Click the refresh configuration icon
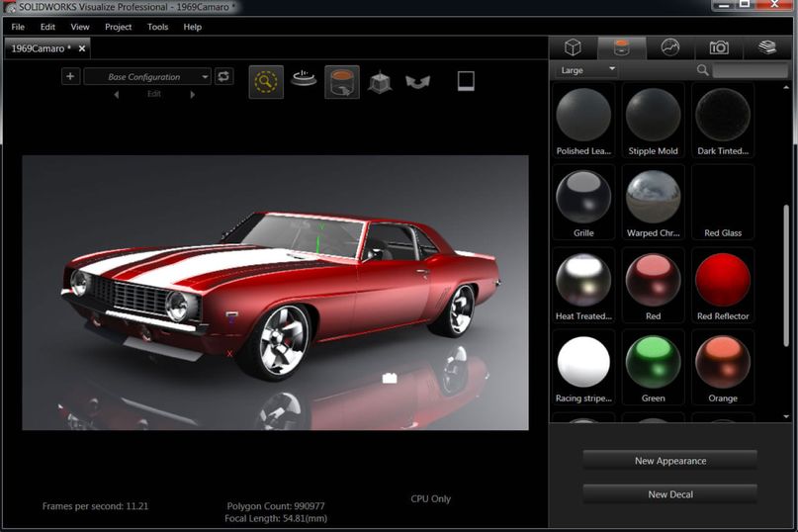The width and height of the screenshot is (798, 532). [224, 76]
